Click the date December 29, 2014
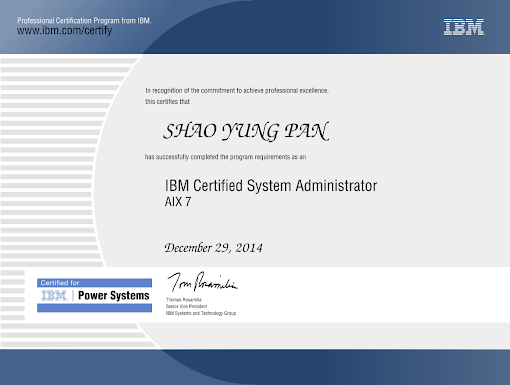Screen dimensions: 510x385 [x=214, y=248]
